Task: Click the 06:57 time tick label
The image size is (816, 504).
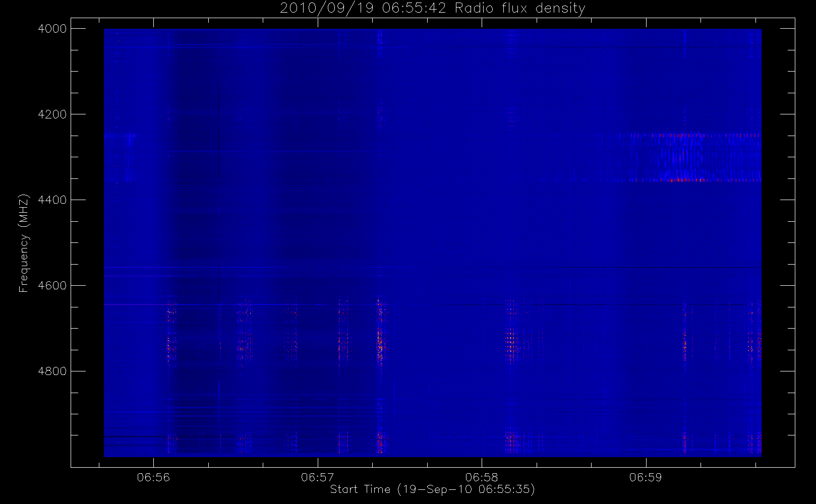Action: (318, 477)
